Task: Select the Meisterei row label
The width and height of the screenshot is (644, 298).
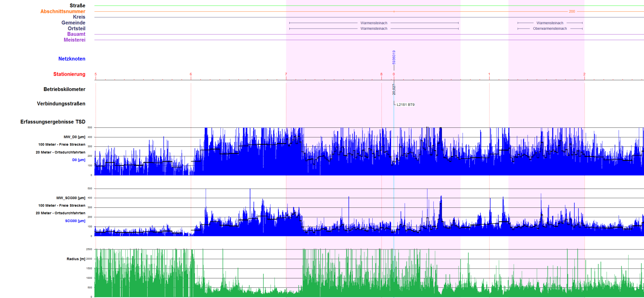Action: point(74,40)
